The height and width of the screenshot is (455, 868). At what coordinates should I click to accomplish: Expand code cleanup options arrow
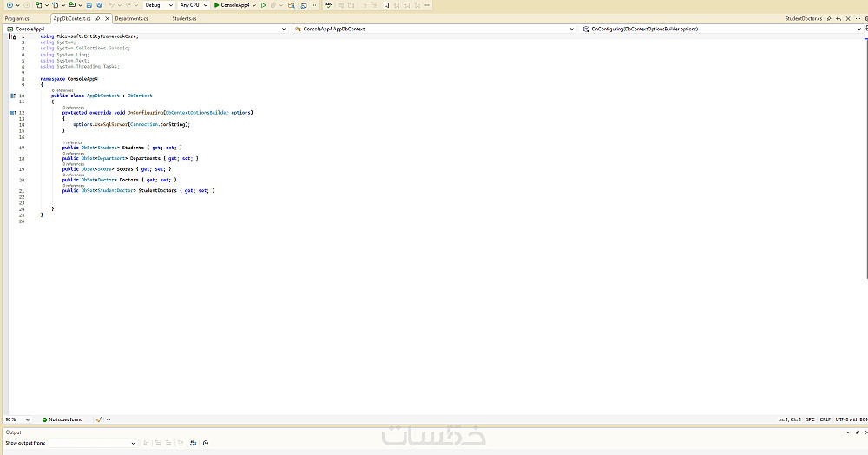coord(108,419)
